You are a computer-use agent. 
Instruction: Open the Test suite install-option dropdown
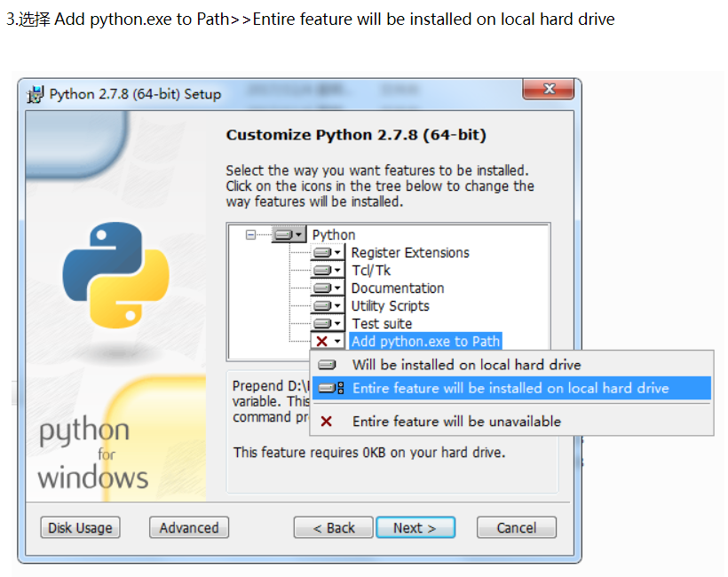(x=328, y=323)
